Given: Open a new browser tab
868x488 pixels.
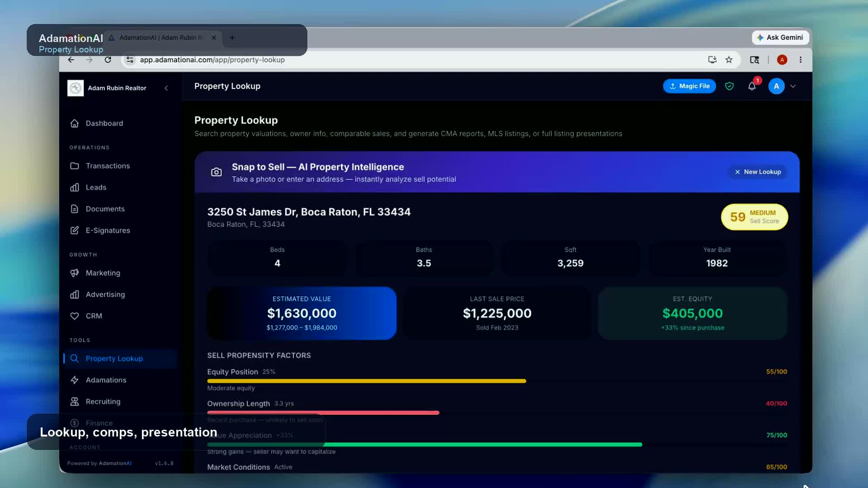Looking at the screenshot, I should pyautogui.click(x=232, y=38).
